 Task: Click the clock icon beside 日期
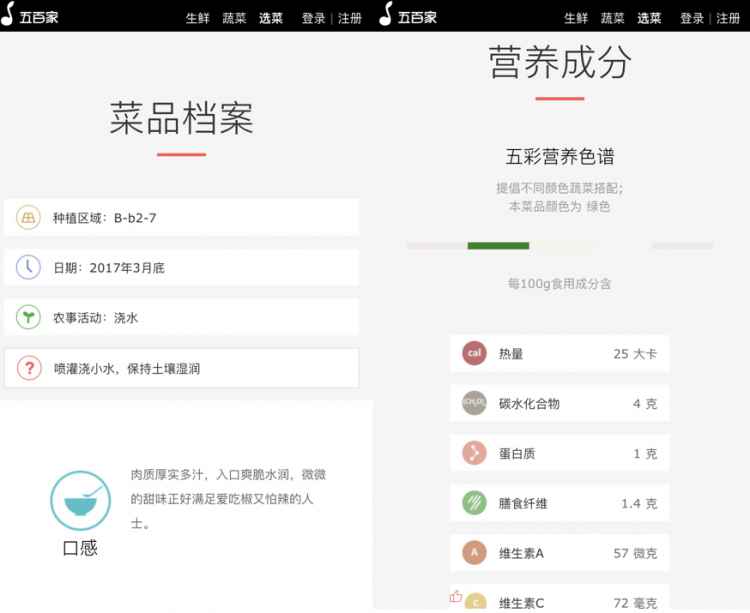click(x=28, y=267)
